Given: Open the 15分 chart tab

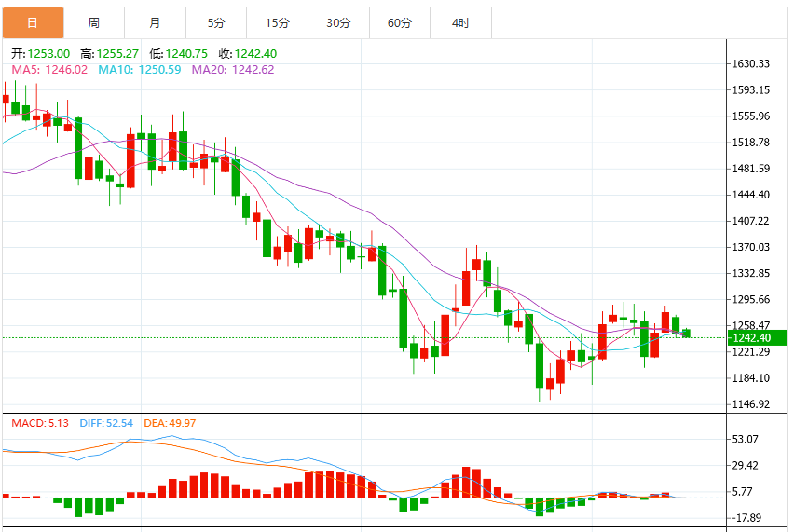Looking at the screenshot, I should coord(278,22).
